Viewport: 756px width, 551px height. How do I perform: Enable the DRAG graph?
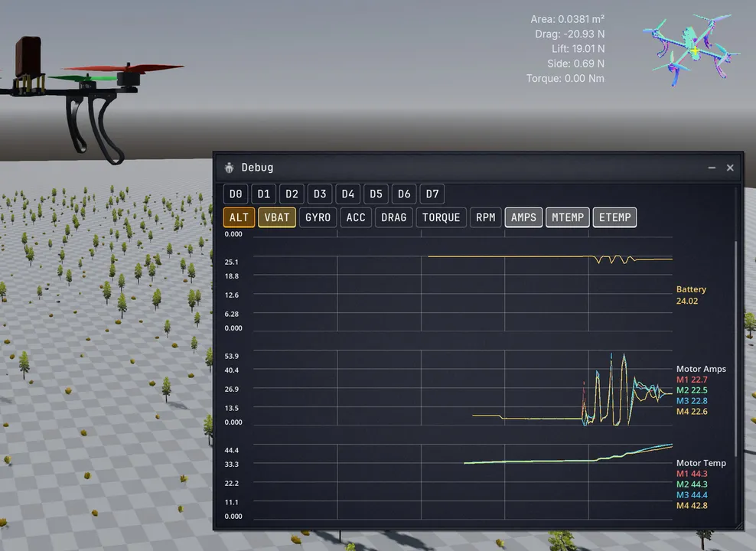coord(394,217)
